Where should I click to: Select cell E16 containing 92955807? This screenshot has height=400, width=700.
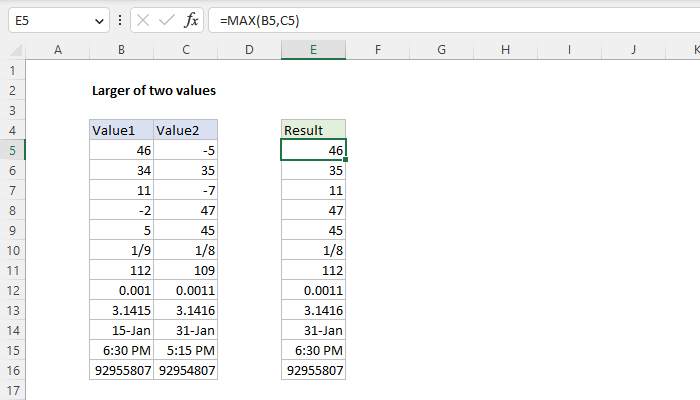click(313, 371)
